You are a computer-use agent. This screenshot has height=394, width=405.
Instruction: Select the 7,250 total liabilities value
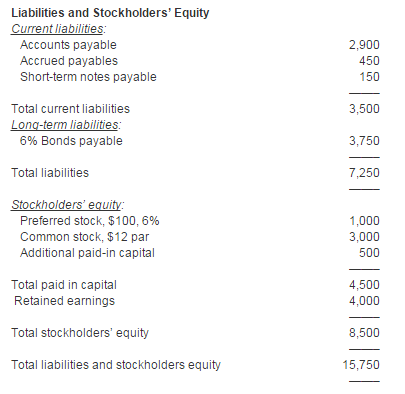pos(364,173)
